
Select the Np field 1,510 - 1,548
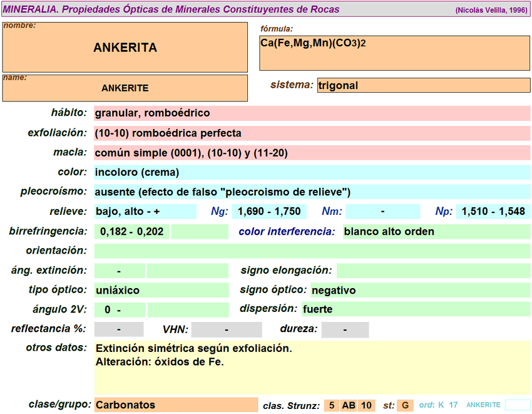point(493,212)
